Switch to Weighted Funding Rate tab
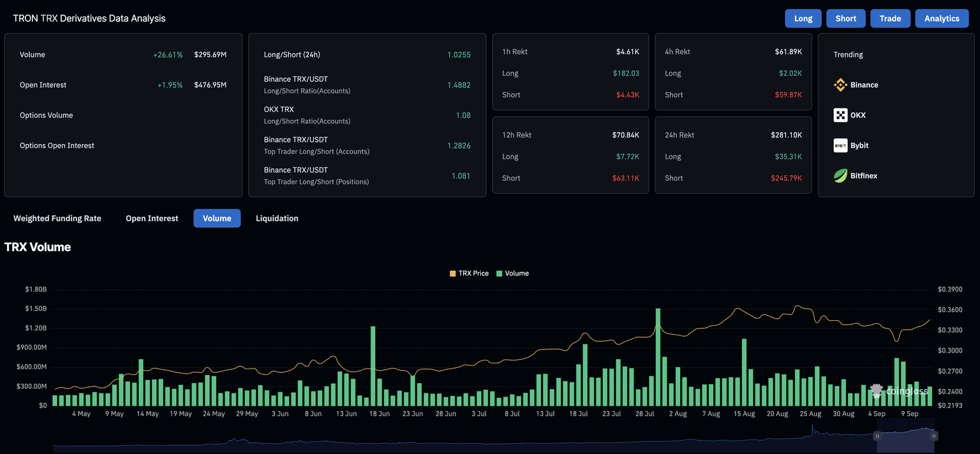This screenshot has width=980, height=454. point(57,219)
